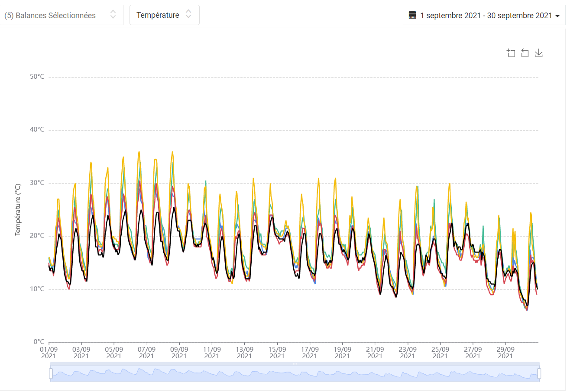
Task: Open the Température metric dropdown
Action: point(165,15)
